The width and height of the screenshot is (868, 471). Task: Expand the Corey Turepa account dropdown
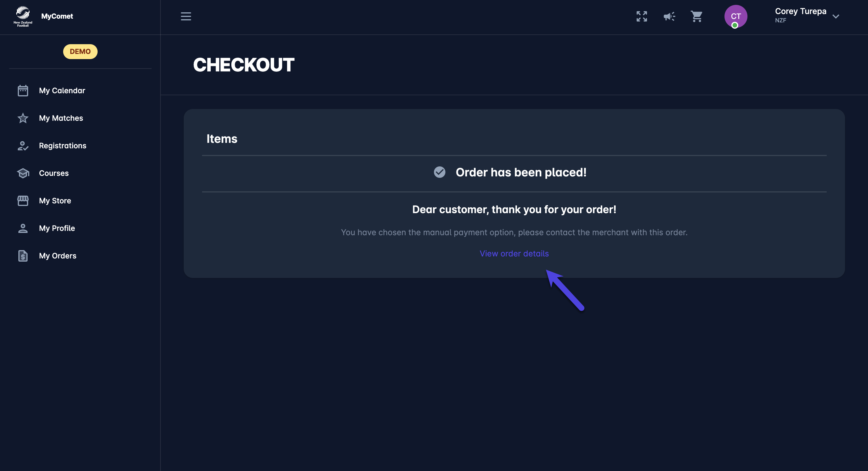[x=835, y=17]
